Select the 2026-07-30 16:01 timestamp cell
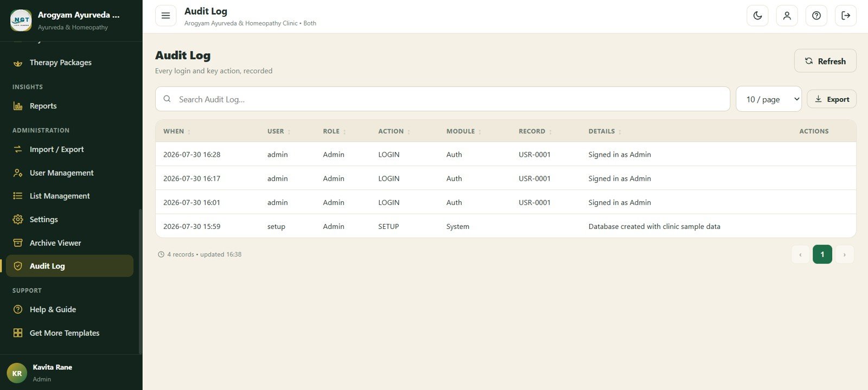This screenshot has height=390, width=868. (x=192, y=202)
